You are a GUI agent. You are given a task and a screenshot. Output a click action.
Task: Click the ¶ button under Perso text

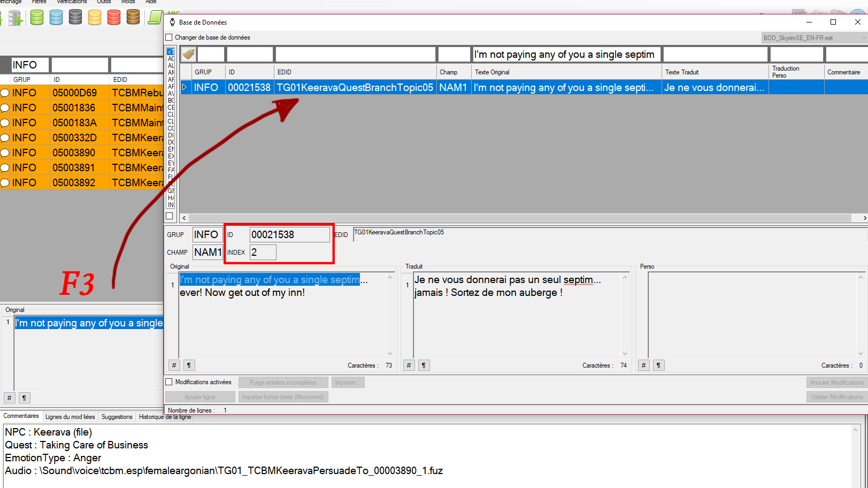tap(658, 365)
